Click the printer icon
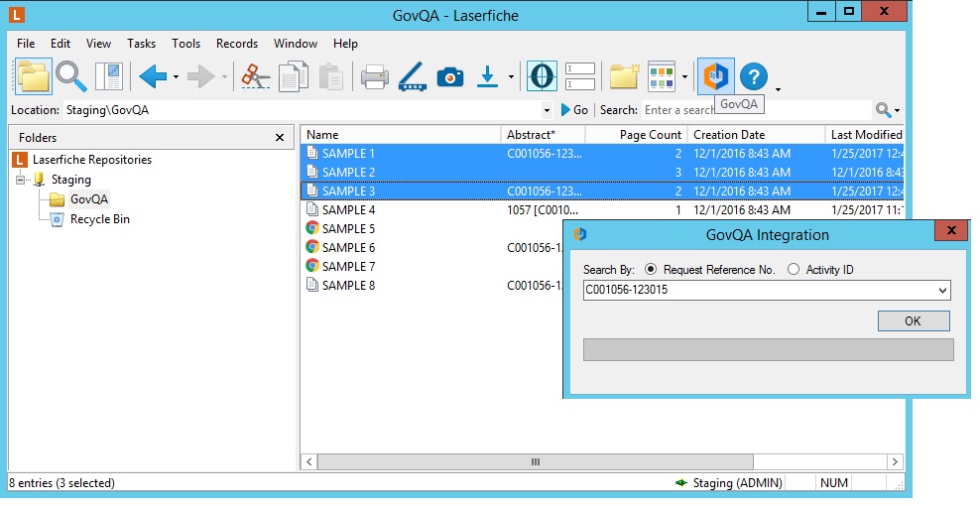 tap(374, 77)
